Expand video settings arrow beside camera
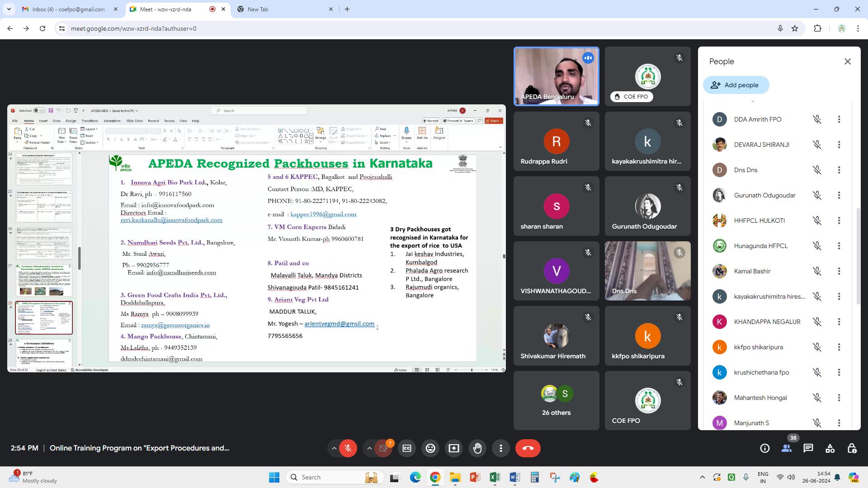The height and width of the screenshot is (488, 868). click(x=369, y=448)
